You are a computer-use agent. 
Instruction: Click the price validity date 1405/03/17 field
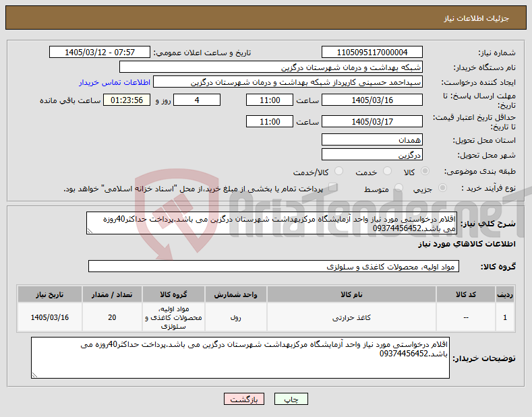click(372, 121)
